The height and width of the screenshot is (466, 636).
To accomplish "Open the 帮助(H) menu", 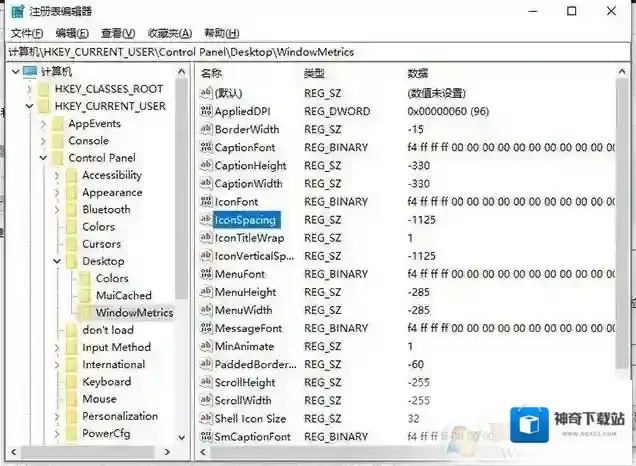I will 221,33.
